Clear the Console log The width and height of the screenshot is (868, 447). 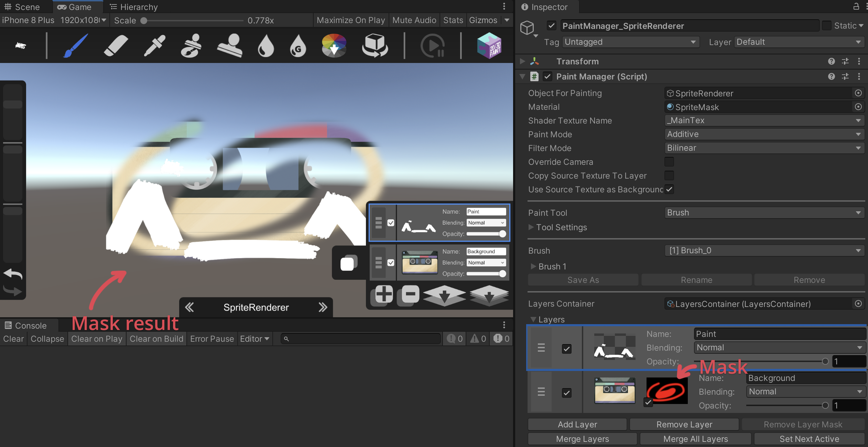[13, 339]
